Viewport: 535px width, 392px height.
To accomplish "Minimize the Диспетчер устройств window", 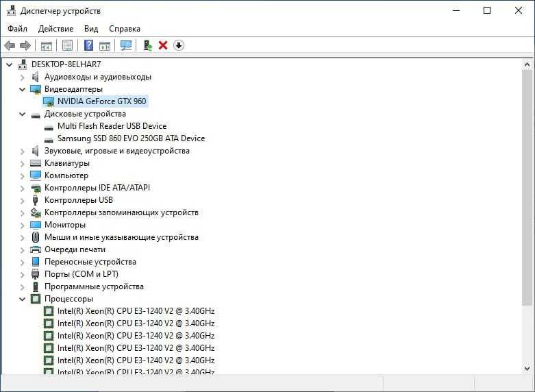I will click(x=456, y=10).
